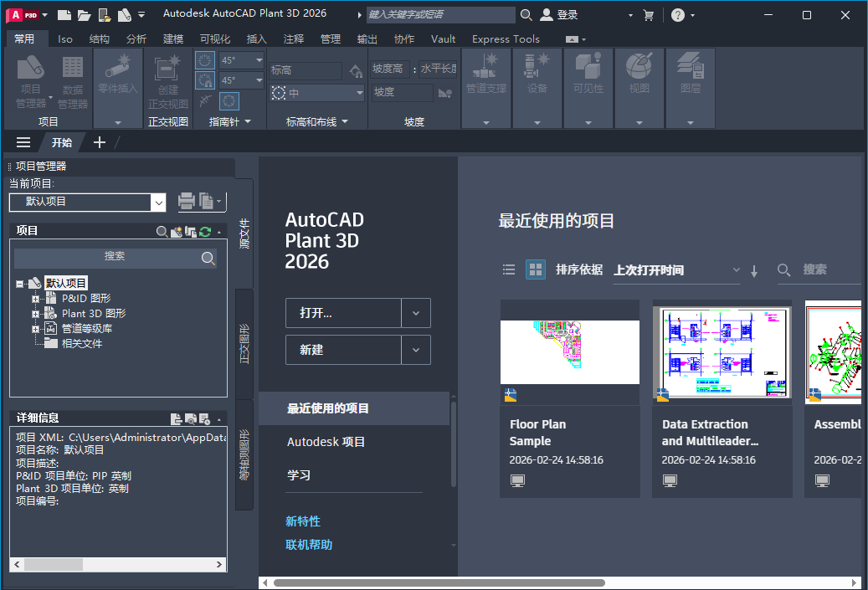Open first compass angle 45° dropdown

[259, 59]
